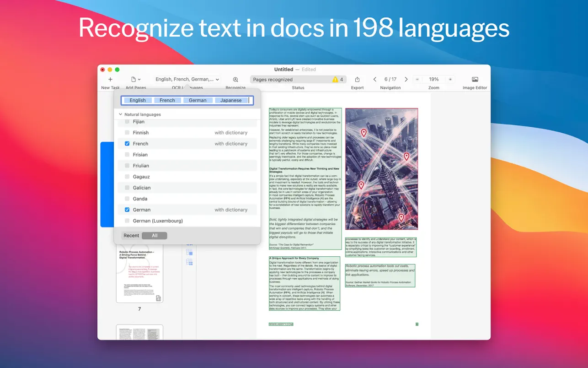Click the zoom out minus button
This screenshot has width=588, height=368.
417,79
